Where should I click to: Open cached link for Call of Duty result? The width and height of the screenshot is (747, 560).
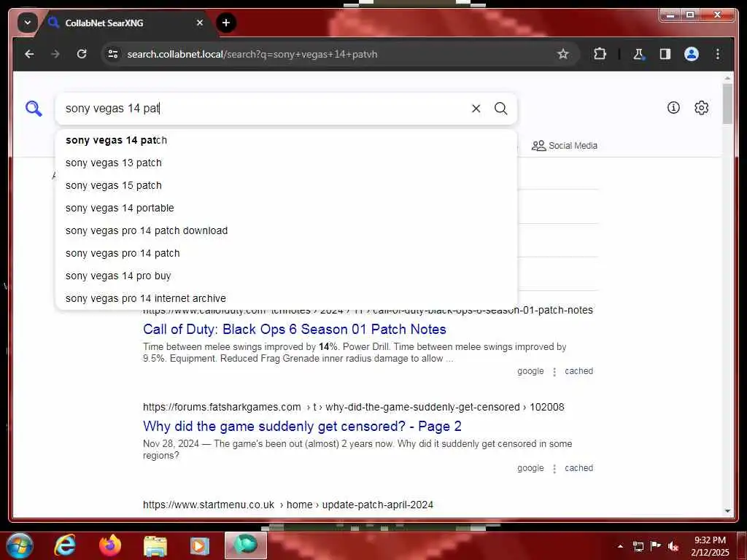578,371
